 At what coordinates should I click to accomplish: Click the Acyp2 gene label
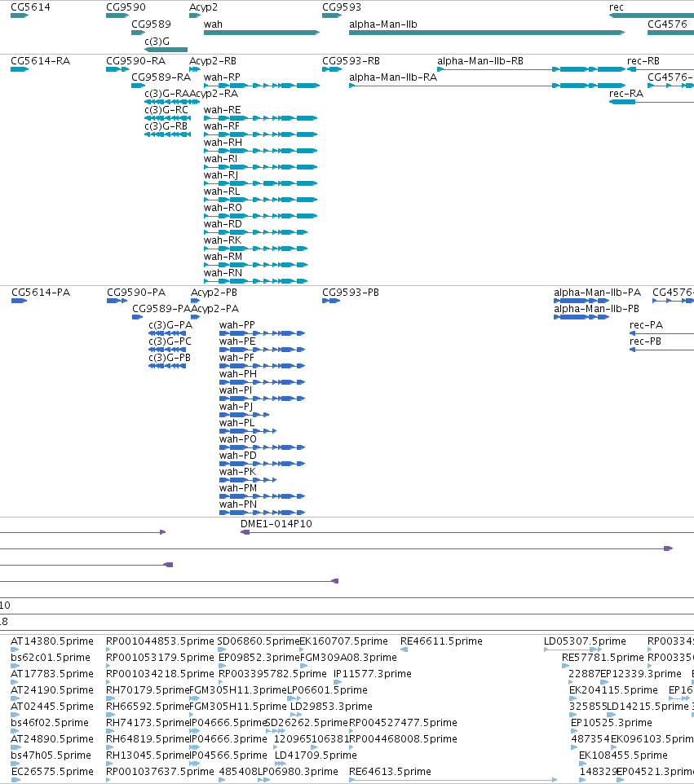tap(204, 7)
